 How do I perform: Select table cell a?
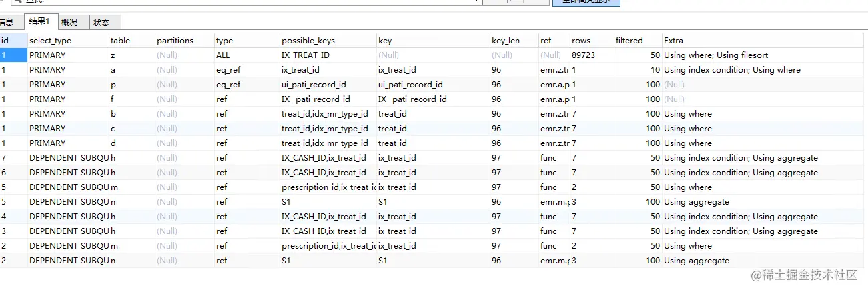pos(131,69)
